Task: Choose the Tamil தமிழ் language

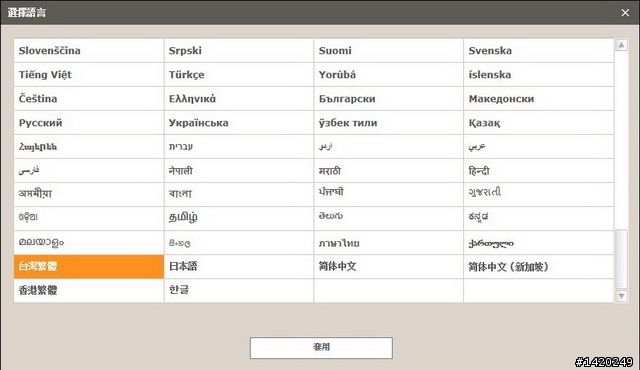Action: click(239, 219)
